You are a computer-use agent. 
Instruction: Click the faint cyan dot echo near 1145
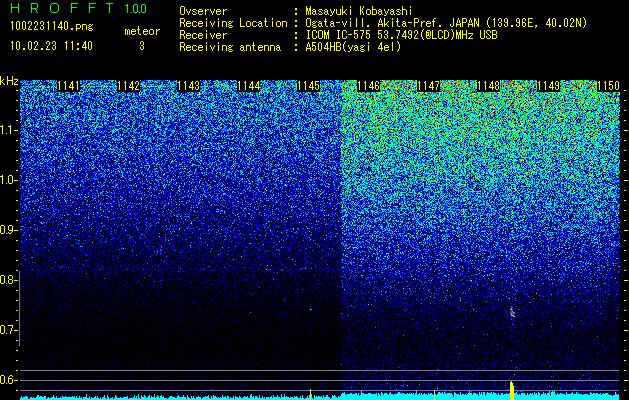[310, 309]
